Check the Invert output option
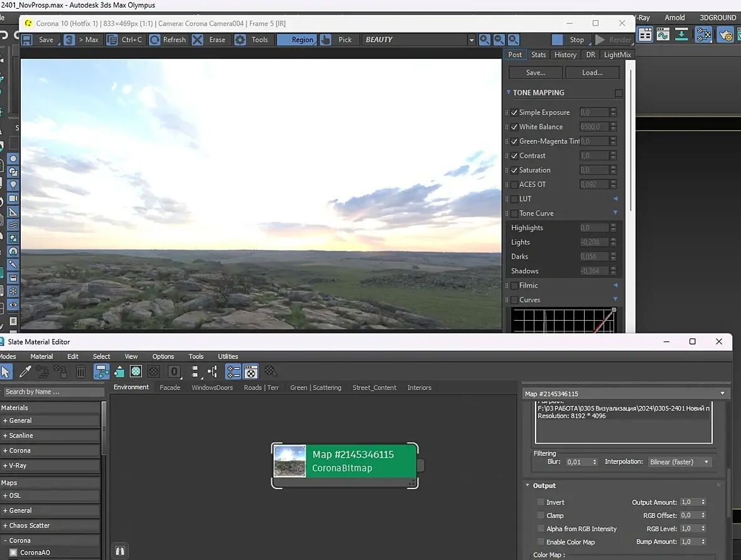The image size is (741, 560). (540, 502)
